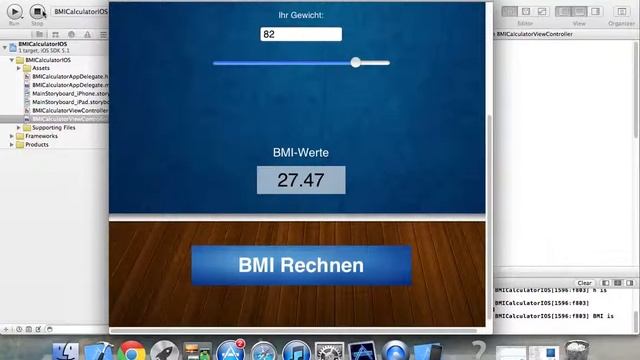Open Safari from the Dock
Image resolution: width=640 pixels, height=360 pixels.
[264, 352]
